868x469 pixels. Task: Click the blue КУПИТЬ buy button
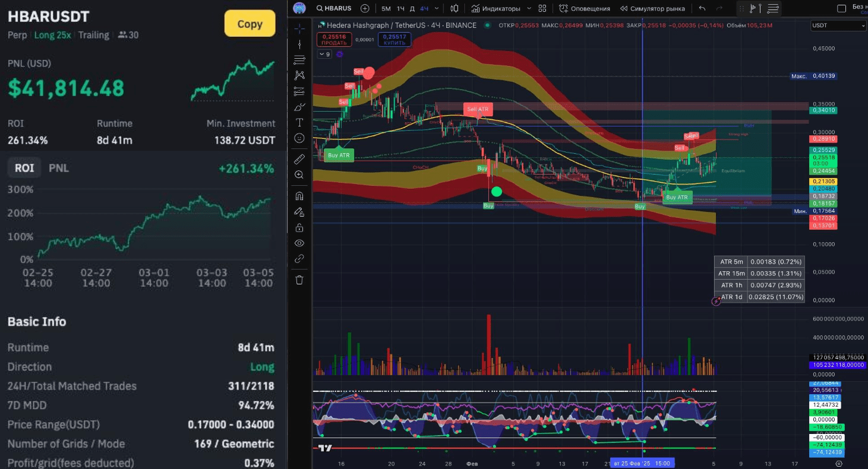click(x=394, y=40)
